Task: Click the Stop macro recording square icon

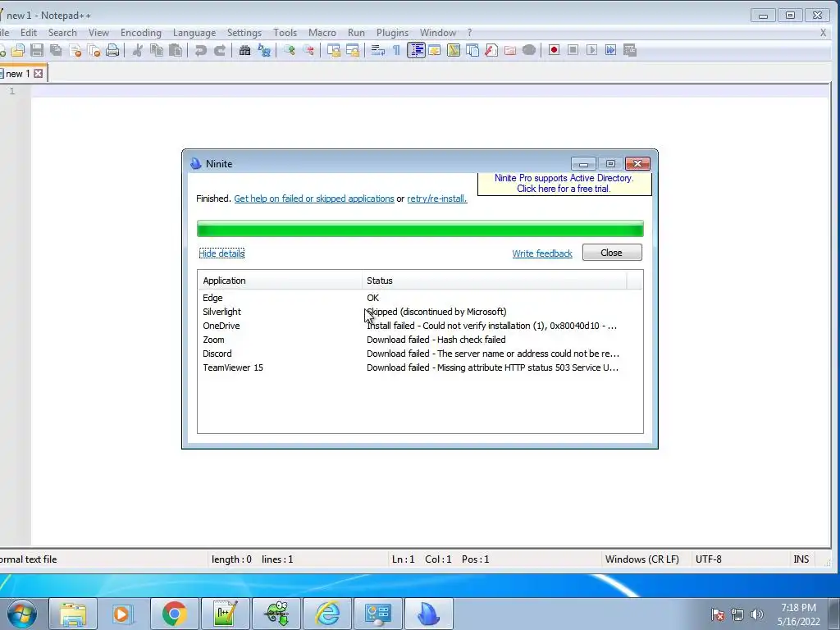Action: tap(573, 50)
